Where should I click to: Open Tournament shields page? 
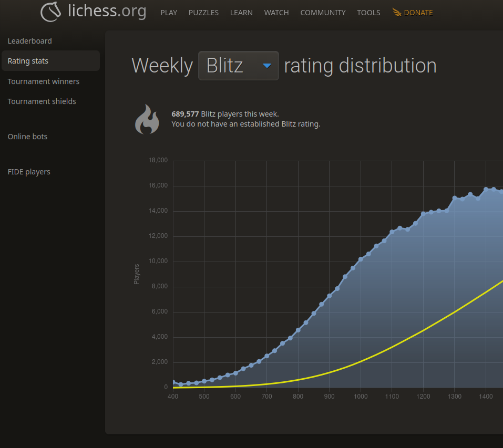42,101
